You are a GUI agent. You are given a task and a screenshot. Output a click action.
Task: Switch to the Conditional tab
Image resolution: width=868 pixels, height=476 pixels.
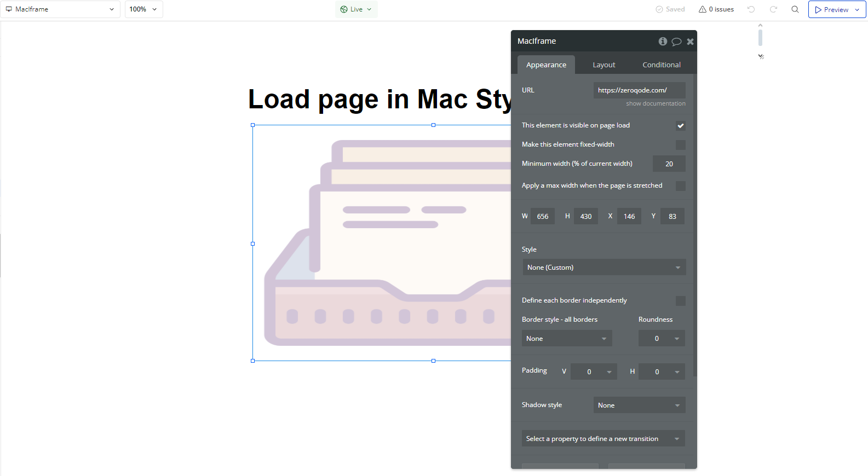click(x=661, y=65)
